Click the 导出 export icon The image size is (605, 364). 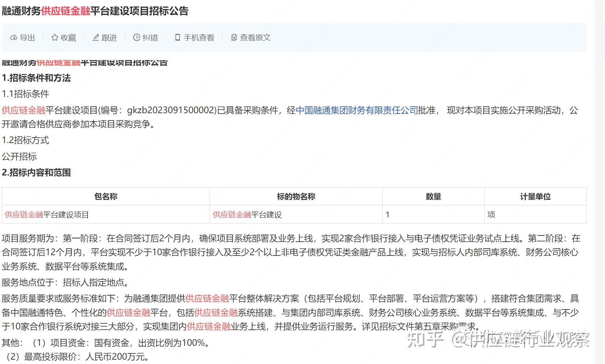tap(13, 37)
